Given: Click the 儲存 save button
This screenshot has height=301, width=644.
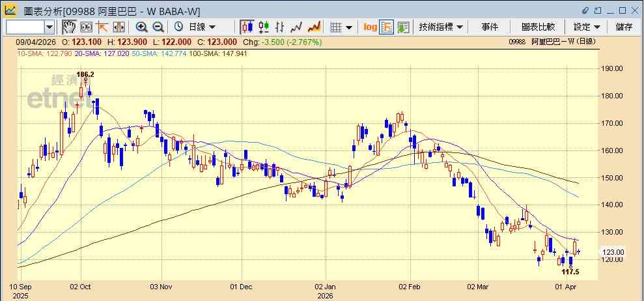Looking at the screenshot, I should tap(624, 27).
